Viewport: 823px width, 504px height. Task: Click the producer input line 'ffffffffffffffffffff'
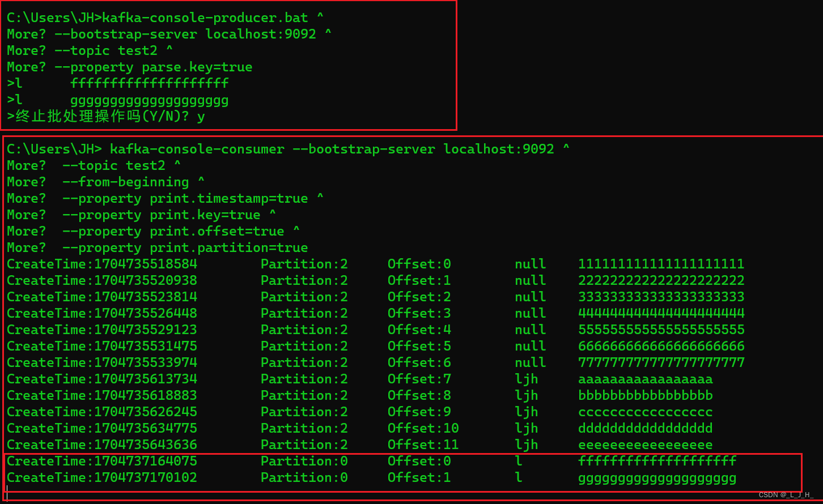(150, 84)
